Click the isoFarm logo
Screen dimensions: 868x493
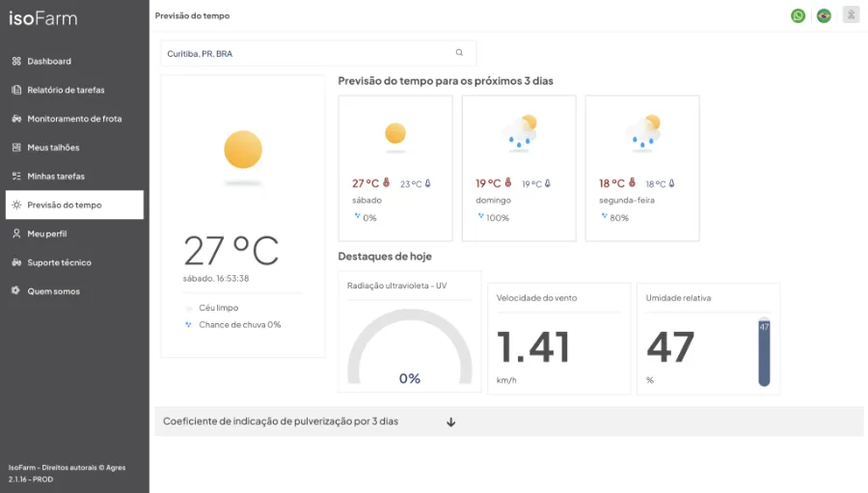pyautogui.click(x=43, y=18)
